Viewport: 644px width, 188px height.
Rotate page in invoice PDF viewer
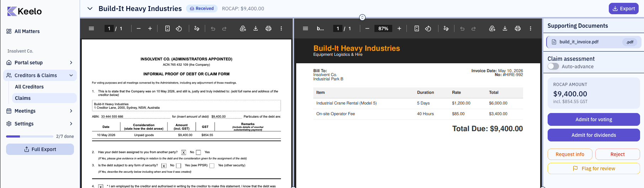click(428, 28)
